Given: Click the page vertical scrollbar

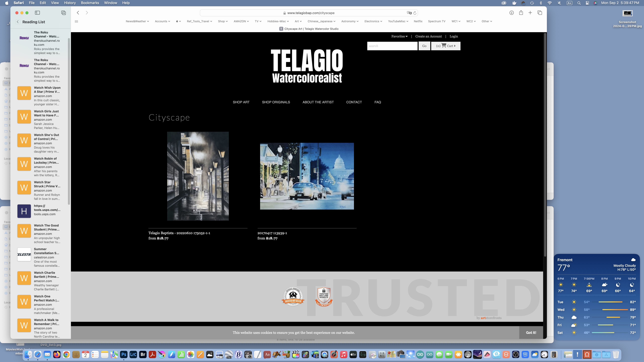Looking at the screenshot, I should pos(545,145).
